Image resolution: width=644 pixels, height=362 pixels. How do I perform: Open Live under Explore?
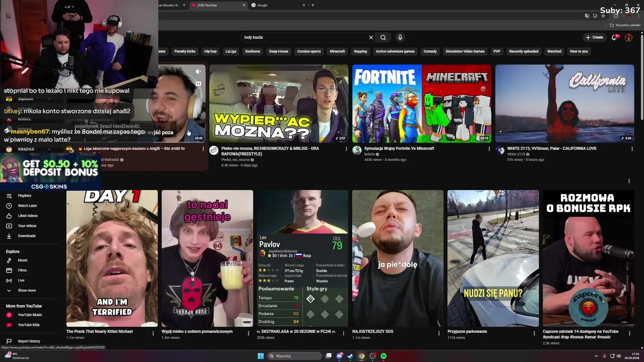[x=21, y=281]
